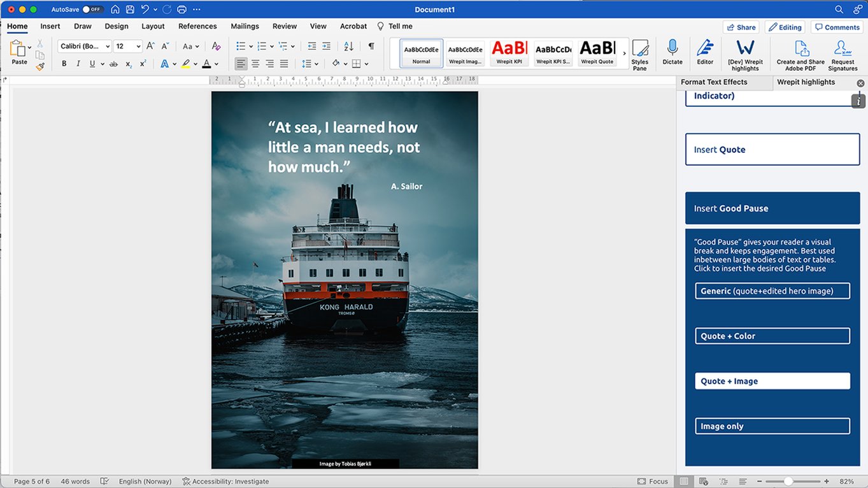Click Create and Share Adobe PDF
The image size is (868, 488).
(800, 55)
